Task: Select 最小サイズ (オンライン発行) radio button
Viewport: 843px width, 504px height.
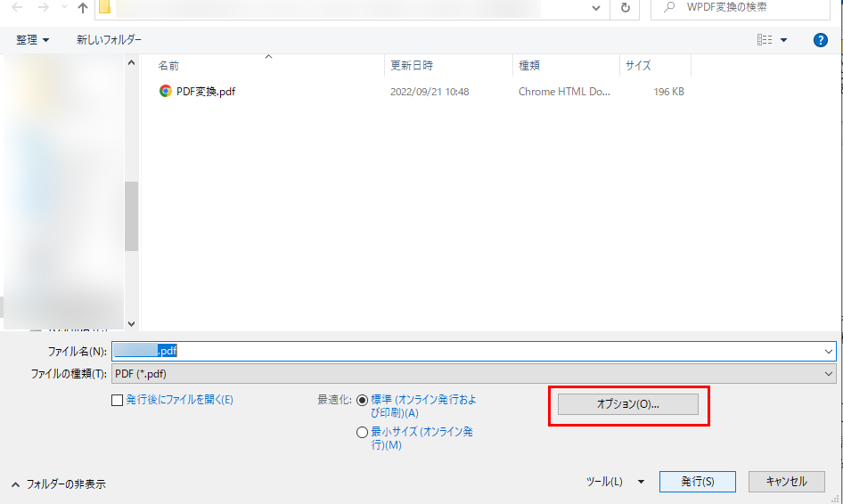Action: [x=363, y=433]
